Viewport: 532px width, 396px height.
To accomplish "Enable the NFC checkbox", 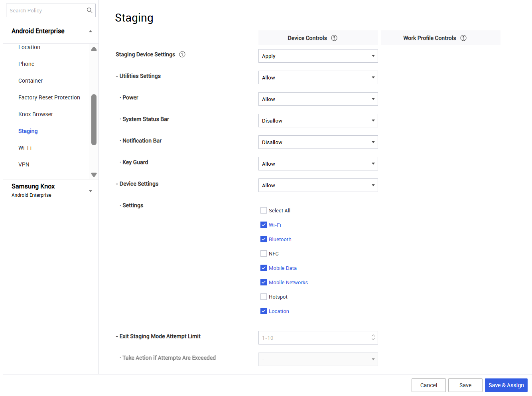I will pyautogui.click(x=264, y=253).
